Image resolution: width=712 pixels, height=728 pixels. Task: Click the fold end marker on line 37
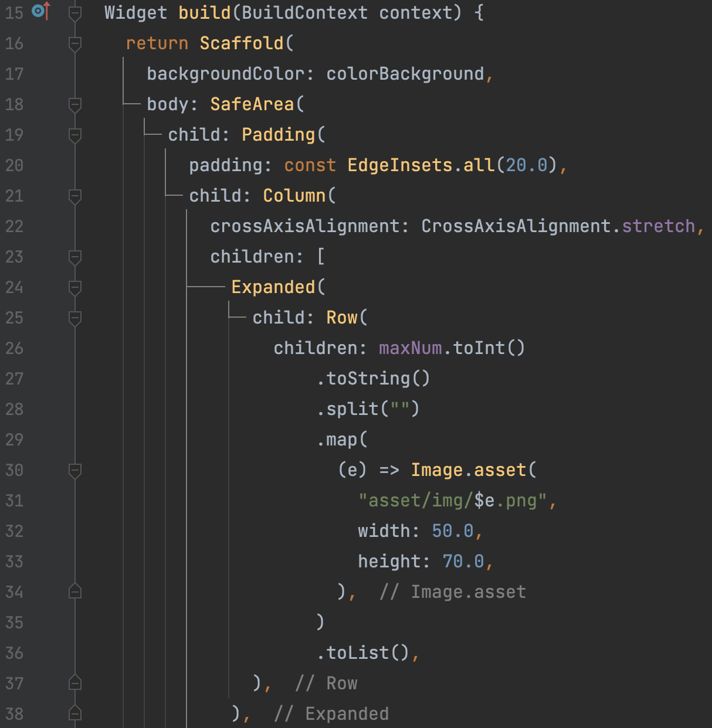(75, 683)
